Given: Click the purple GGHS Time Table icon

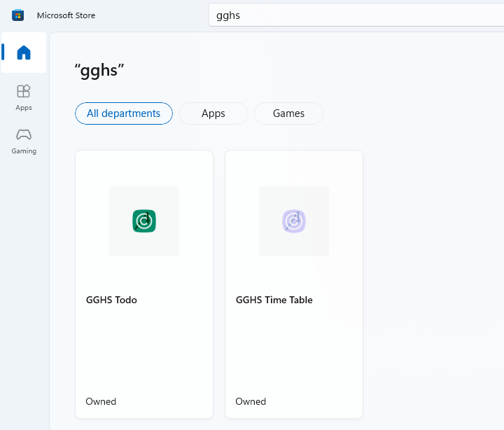Looking at the screenshot, I should pyautogui.click(x=294, y=221).
